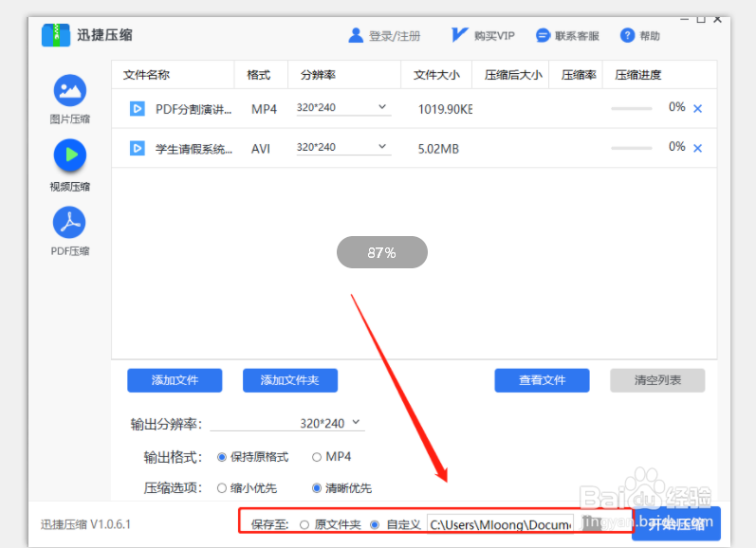Open 视频压缩 video compression mode
The width and height of the screenshot is (756, 548).
tap(70, 155)
